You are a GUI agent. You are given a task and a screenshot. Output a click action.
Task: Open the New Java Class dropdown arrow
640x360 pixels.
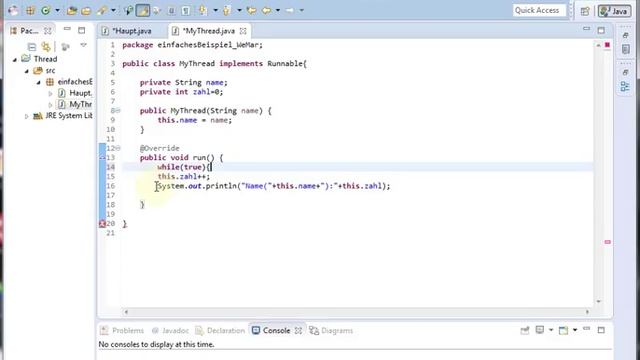[x=57, y=11]
